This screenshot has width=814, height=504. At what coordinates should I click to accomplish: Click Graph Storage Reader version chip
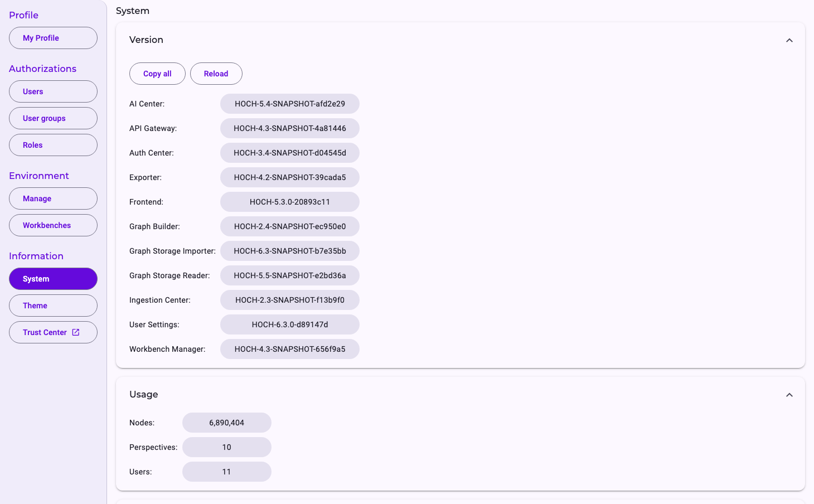point(290,275)
